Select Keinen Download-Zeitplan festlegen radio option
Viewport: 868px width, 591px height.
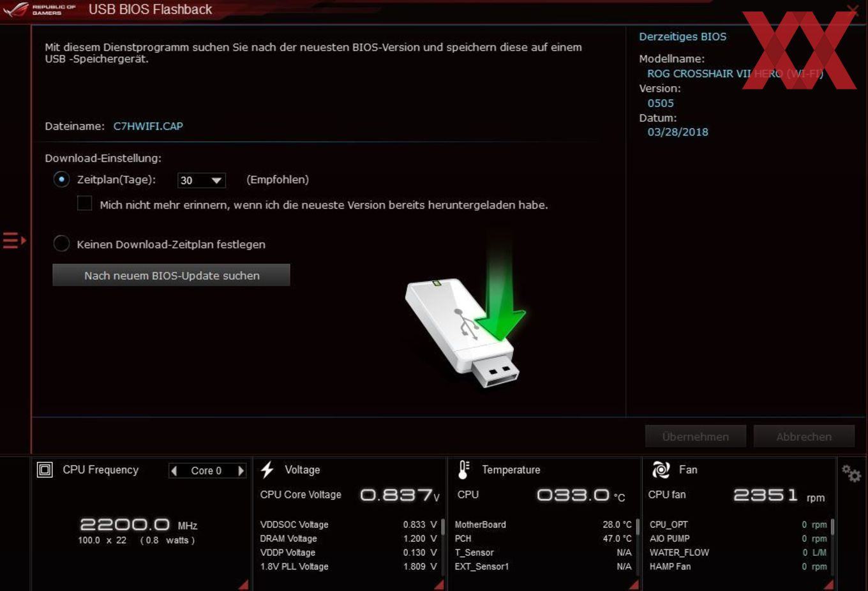pyautogui.click(x=61, y=244)
